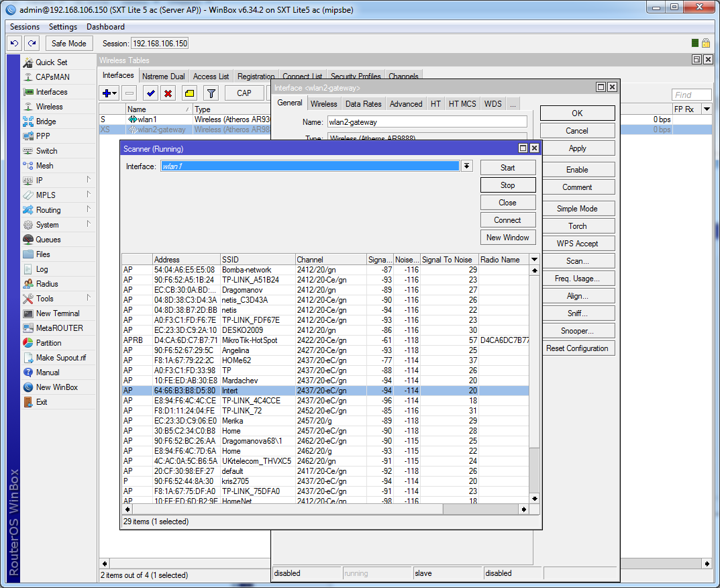Open New Terminal from the sidebar

click(x=57, y=313)
